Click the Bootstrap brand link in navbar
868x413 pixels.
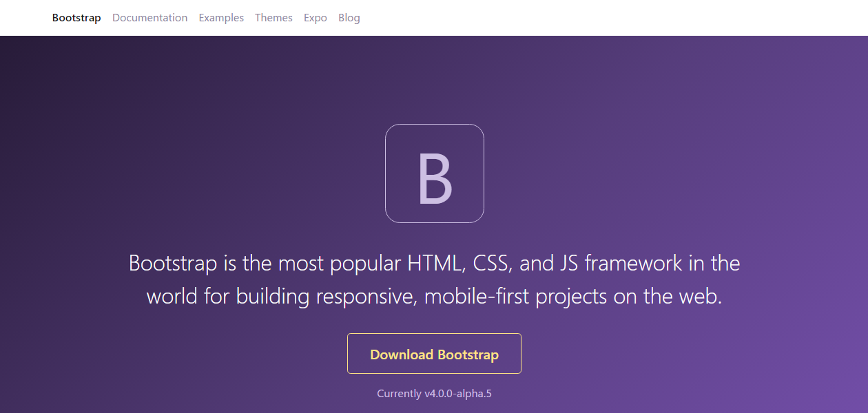76,18
